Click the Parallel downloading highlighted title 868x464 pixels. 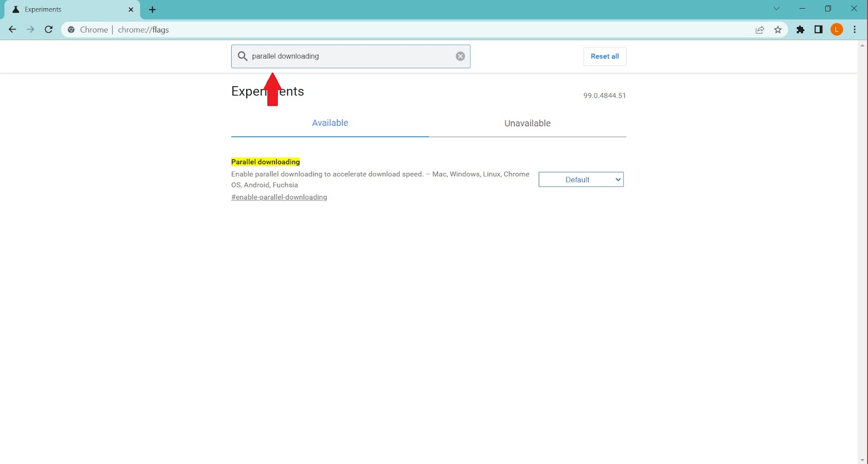(265, 162)
